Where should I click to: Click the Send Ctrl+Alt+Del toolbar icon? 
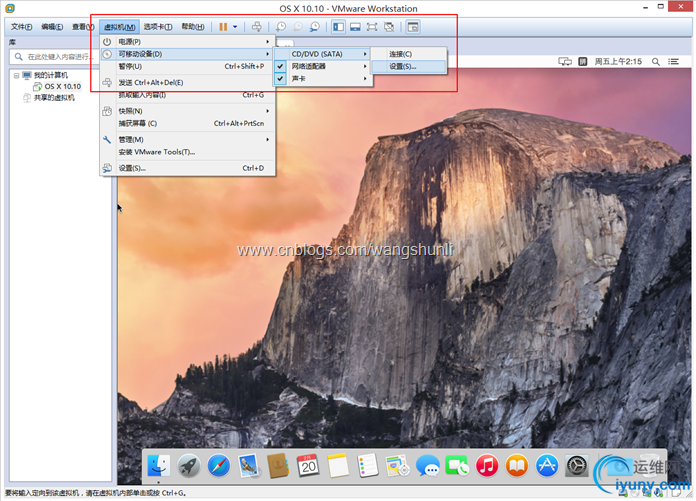(257, 27)
